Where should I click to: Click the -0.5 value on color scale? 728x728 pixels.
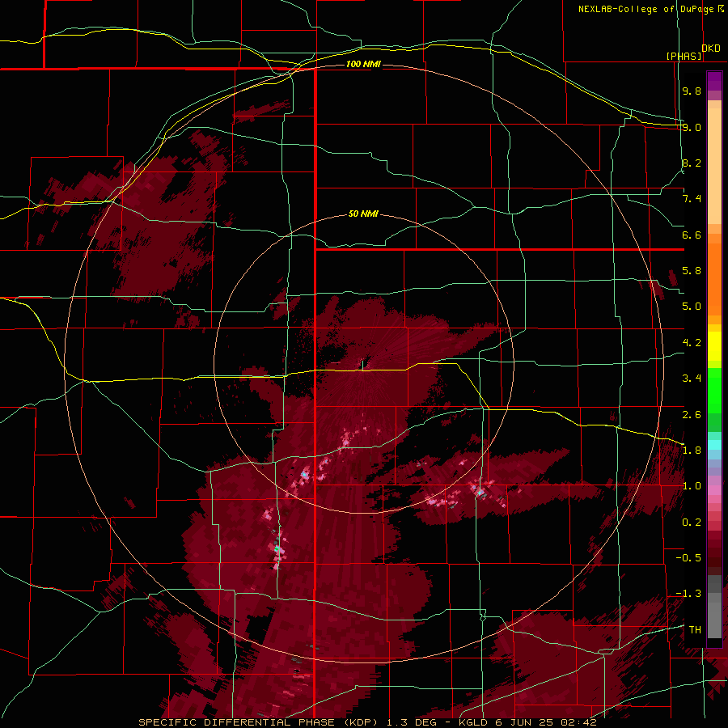(x=688, y=558)
